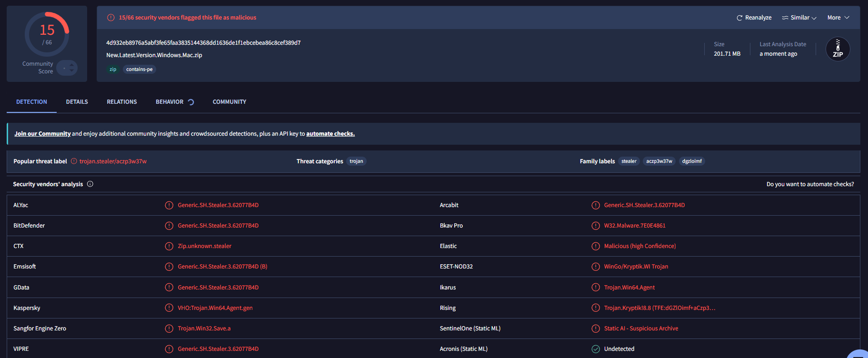This screenshot has height=358, width=868.
Task: Click the 201.71 MB file size value
Action: click(727, 54)
